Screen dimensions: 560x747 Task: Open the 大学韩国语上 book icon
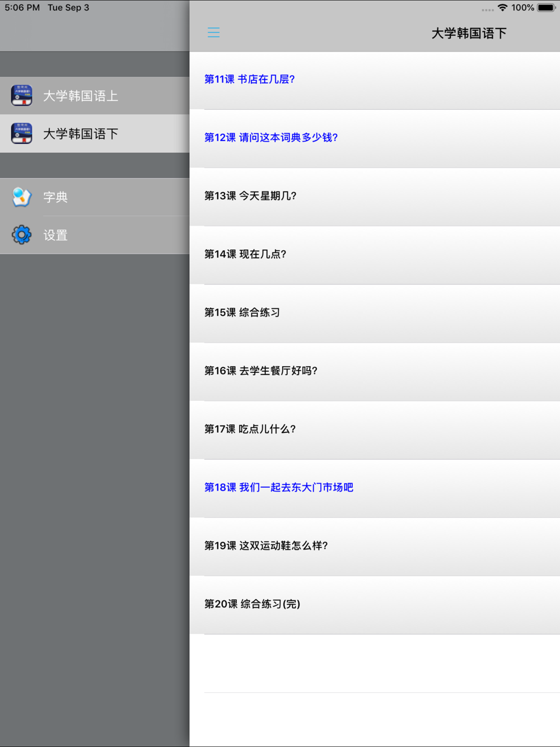22,96
